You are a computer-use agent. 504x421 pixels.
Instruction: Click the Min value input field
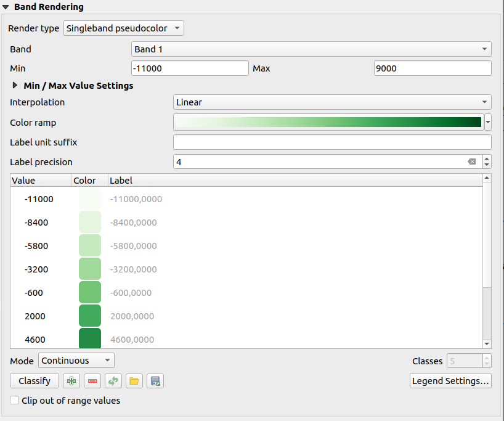pyautogui.click(x=190, y=68)
